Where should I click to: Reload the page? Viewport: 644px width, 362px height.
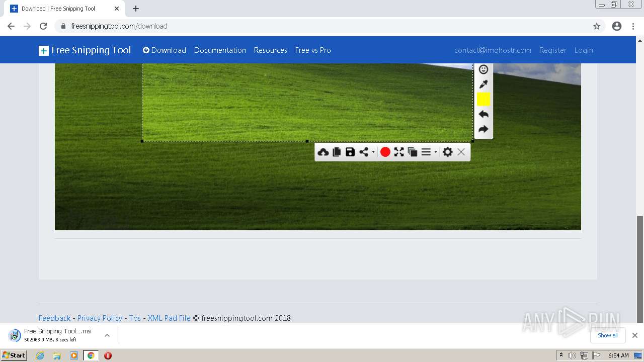coord(43,26)
